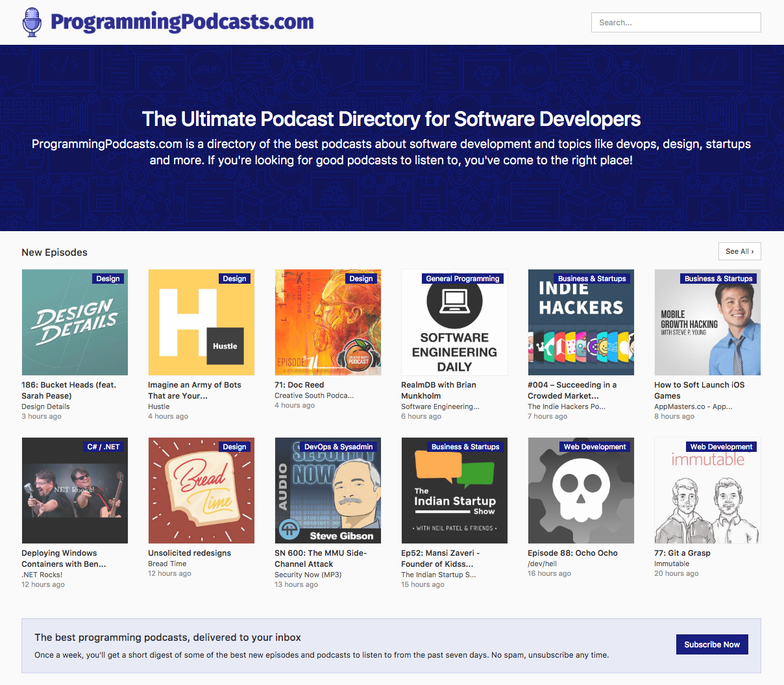Open the Mobile Growth Hacking artwork
784x685 pixels.
(x=707, y=322)
